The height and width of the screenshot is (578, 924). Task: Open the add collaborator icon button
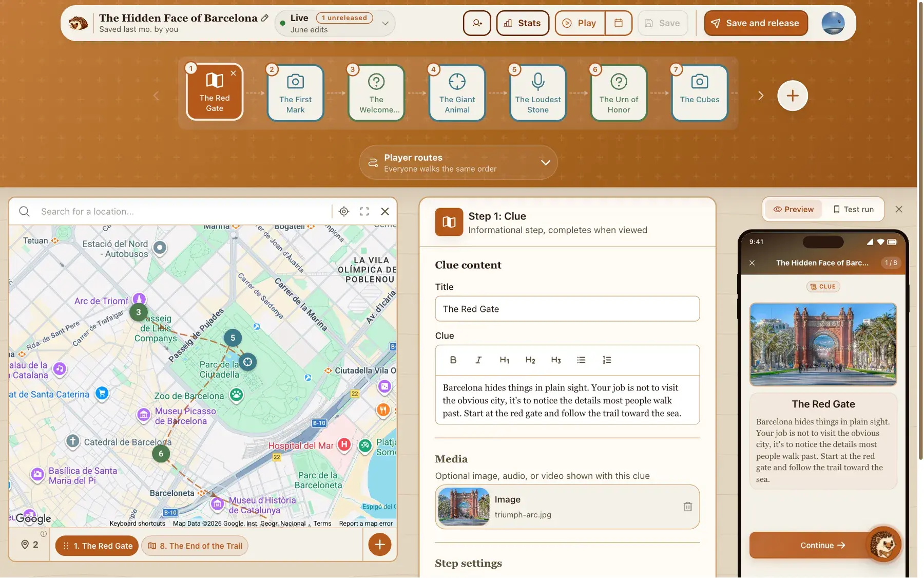[477, 23]
